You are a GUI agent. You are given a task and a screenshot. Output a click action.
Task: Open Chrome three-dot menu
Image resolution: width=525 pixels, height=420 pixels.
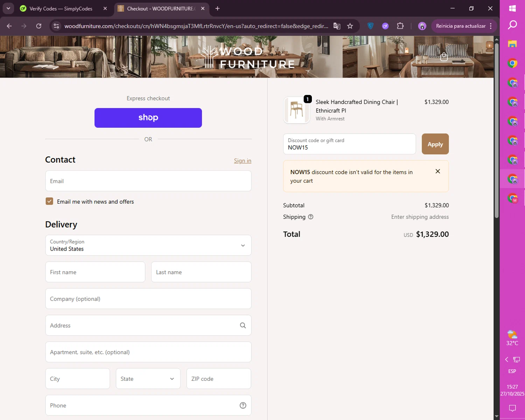point(491,26)
